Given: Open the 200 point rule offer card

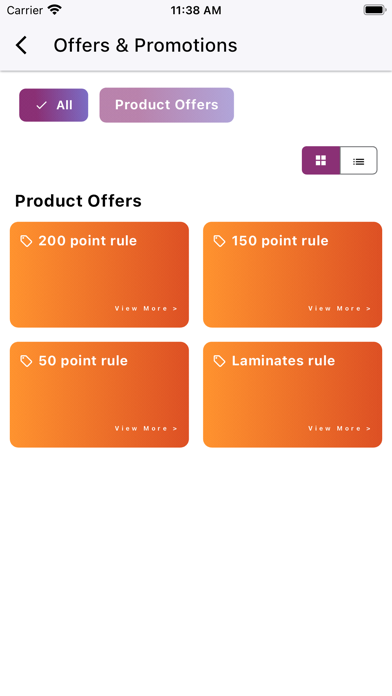Looking at the screenshot, I should (x=99, y=275).
